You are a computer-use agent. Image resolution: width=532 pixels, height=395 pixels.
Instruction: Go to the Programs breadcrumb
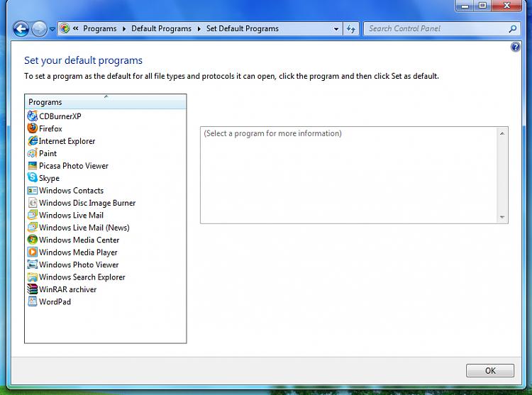click(x=100, y=29)
